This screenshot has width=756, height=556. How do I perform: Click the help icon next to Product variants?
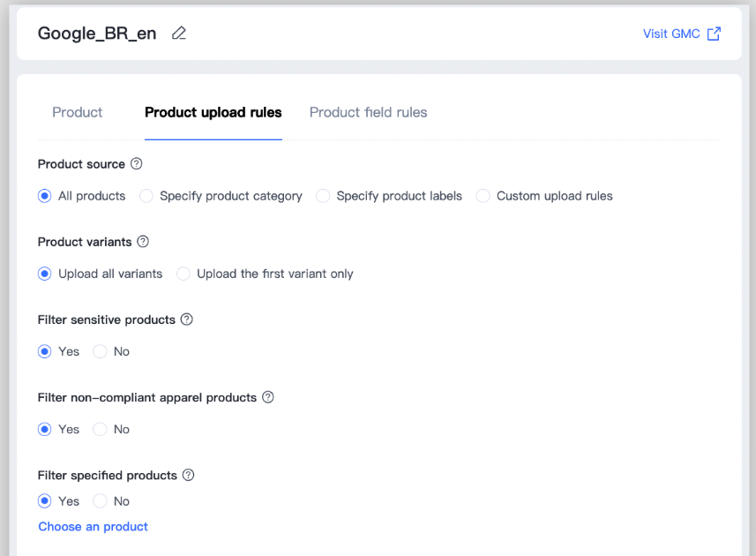(143, 241)
